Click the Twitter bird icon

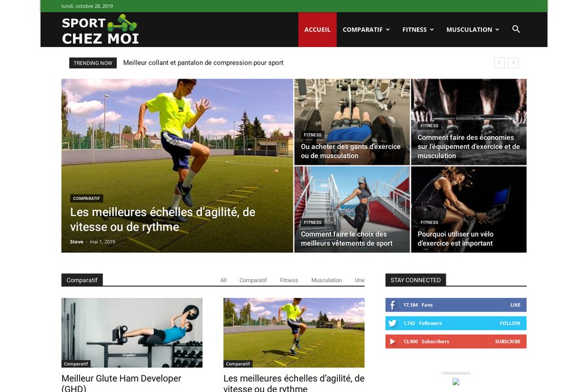click(392, 323)
